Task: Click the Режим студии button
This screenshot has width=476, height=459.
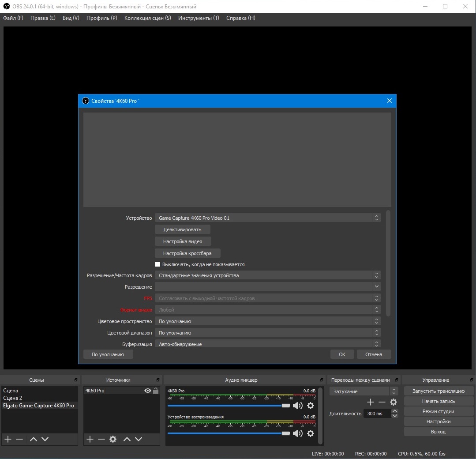Action: click(x=439, y=411)
